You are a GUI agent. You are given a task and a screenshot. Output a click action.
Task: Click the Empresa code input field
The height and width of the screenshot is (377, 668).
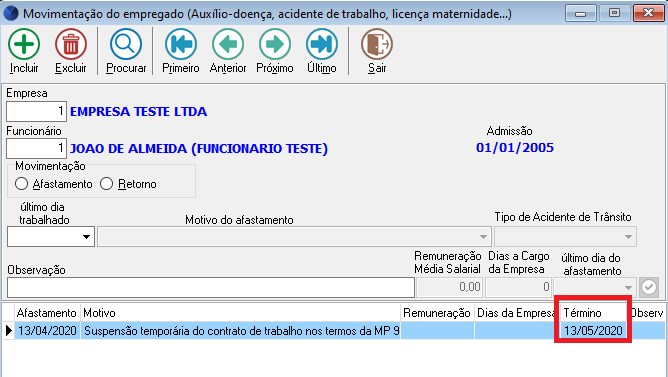pyautogui.click(x=36, y=112)
